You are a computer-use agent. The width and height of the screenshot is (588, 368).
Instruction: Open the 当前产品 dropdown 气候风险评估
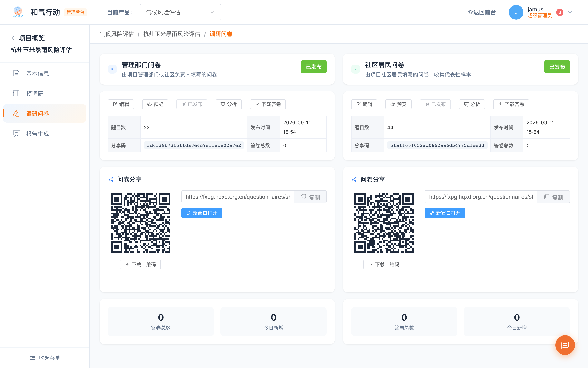coord(180,12)
